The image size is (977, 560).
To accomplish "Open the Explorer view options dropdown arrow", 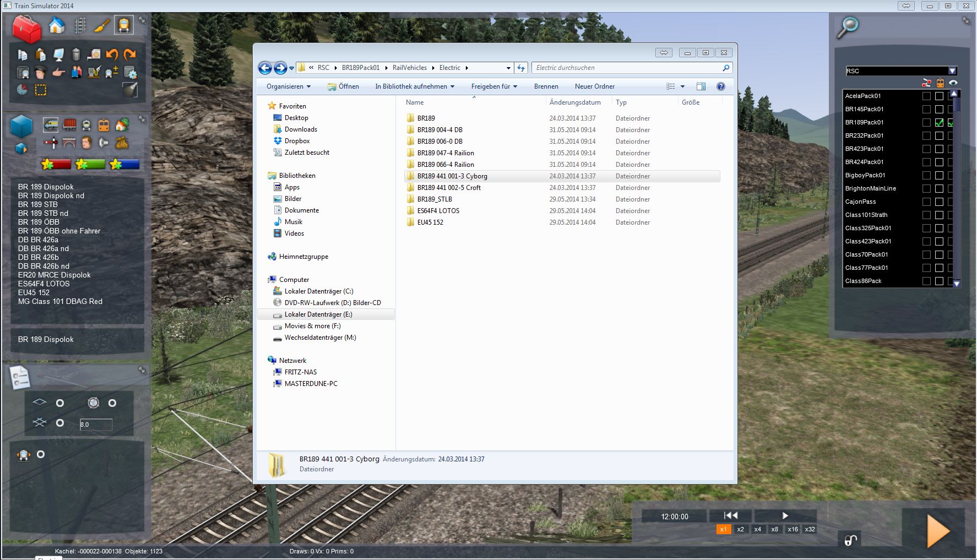I will (x=682, y=86).
